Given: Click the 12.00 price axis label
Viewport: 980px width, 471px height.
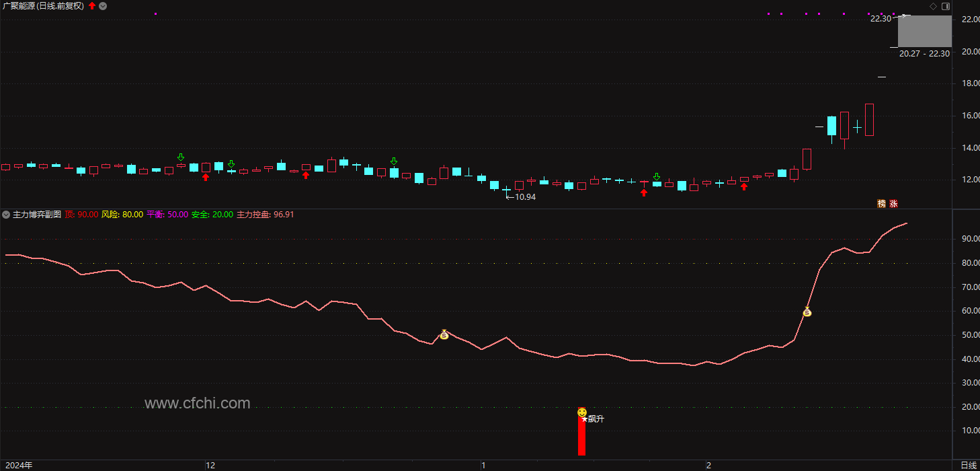Looking at the screenshot, I should [971, 180].
